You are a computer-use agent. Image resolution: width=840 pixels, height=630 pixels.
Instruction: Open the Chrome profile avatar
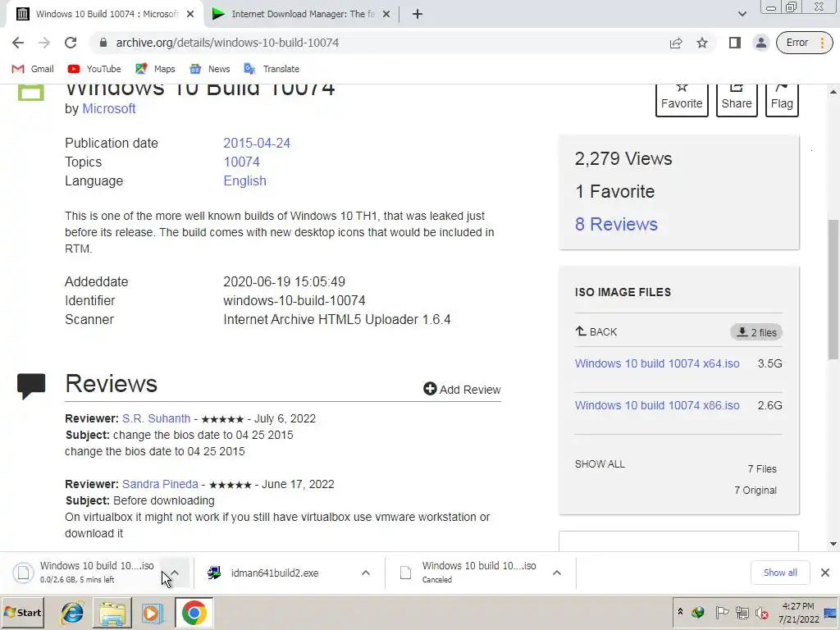760,43
